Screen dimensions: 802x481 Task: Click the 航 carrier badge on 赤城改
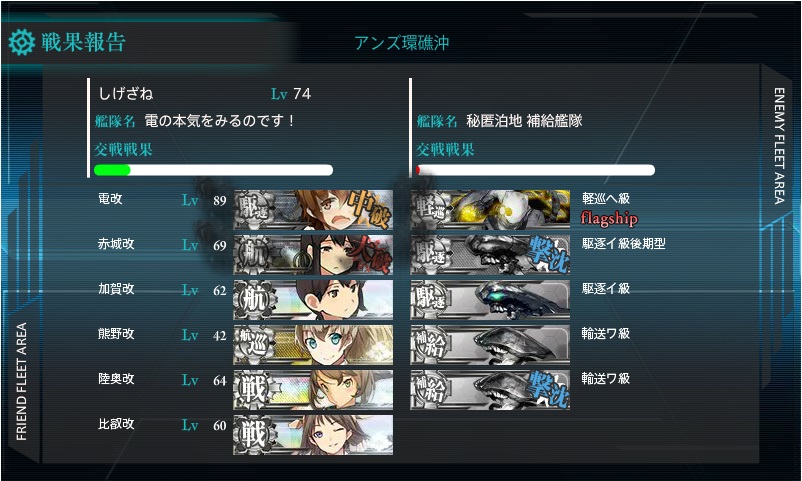[255, 254]
